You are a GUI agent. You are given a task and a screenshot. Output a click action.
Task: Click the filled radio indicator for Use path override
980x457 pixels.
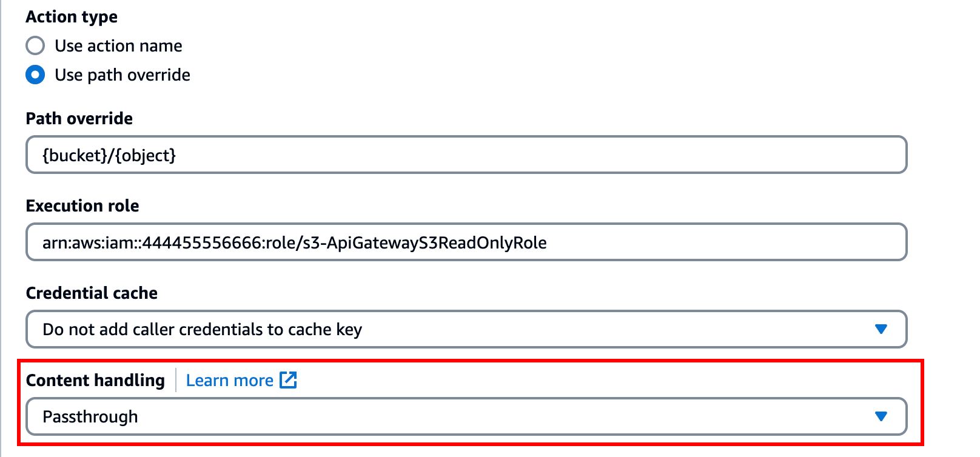point(35,75)
